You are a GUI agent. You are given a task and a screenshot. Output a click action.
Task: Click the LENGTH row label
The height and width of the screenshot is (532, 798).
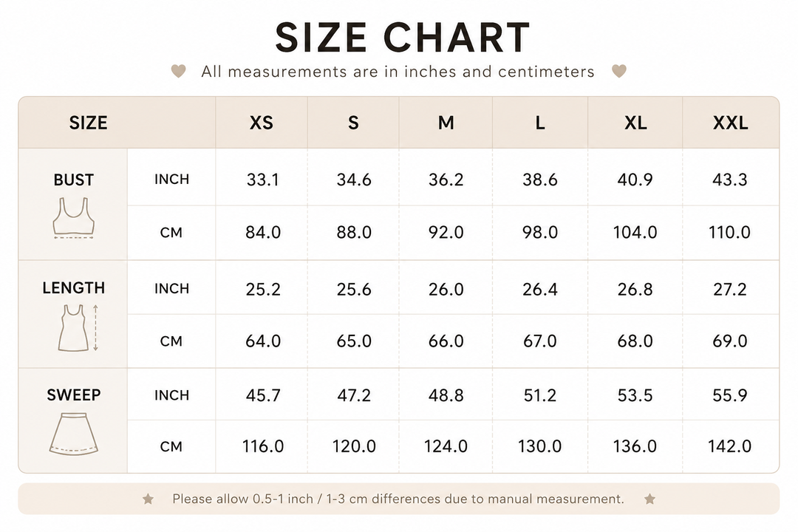[x=74, y=287]
